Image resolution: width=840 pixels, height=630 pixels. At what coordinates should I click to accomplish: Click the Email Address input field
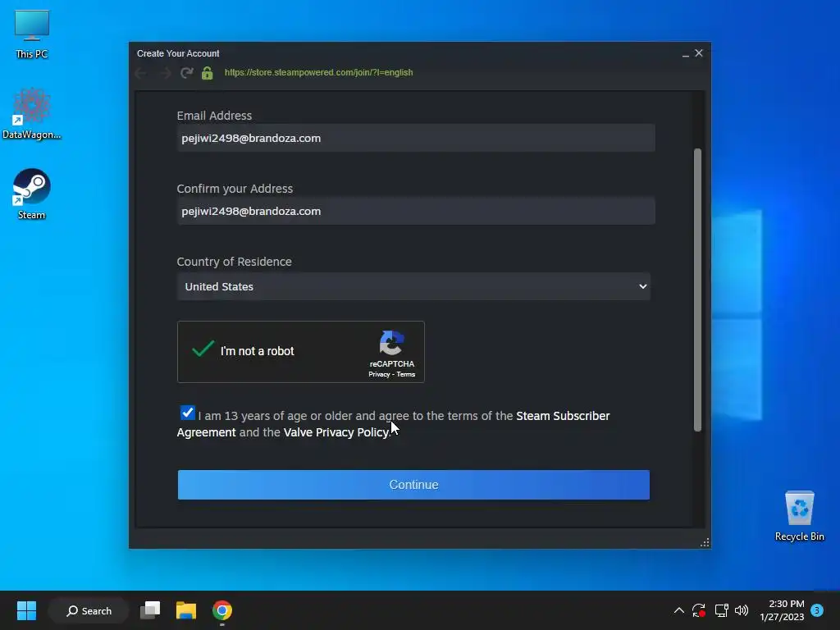416,138
